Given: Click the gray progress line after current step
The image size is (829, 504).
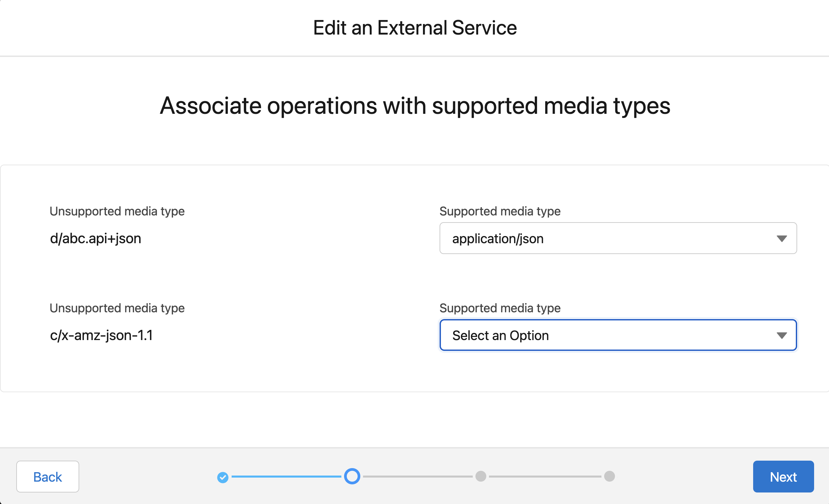Looking at the screenshot, I should click(417, 477).
